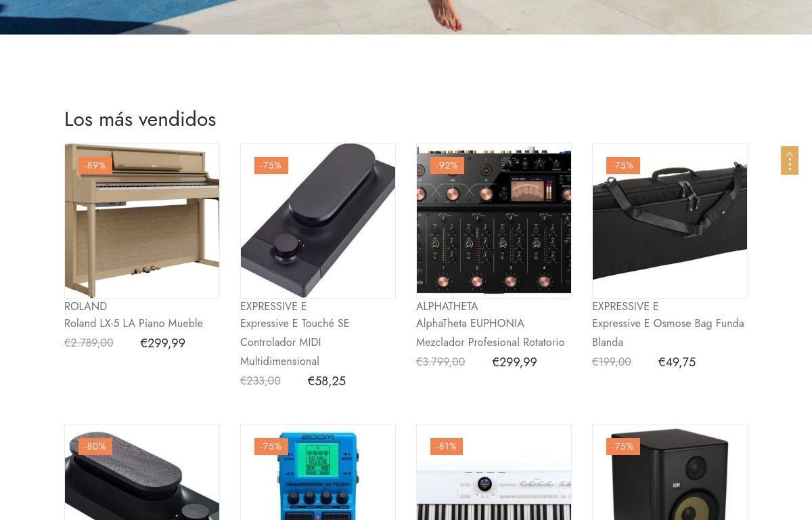Click the -75% badge on the Osmose bag
This screenshot has height=520, width=812.
623,165
